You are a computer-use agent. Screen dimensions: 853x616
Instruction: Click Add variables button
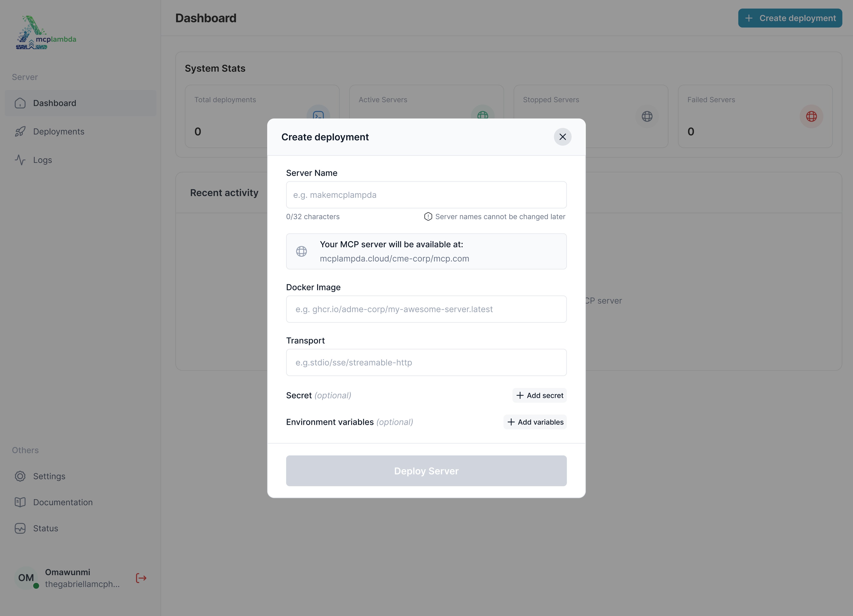point(535,422)
